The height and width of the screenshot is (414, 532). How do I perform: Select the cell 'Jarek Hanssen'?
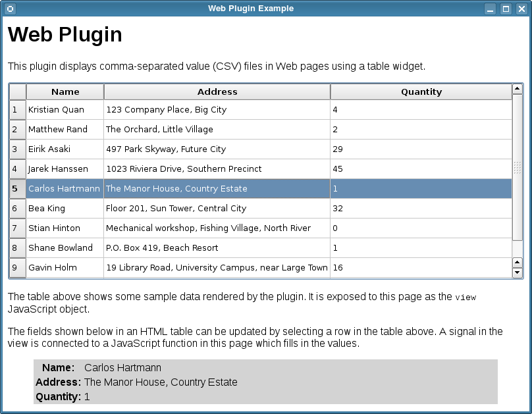tap(65, 168)
